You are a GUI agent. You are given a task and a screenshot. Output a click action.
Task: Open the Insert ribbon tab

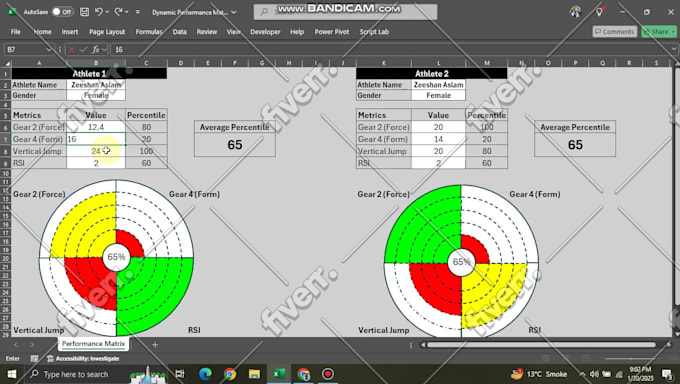70,32
